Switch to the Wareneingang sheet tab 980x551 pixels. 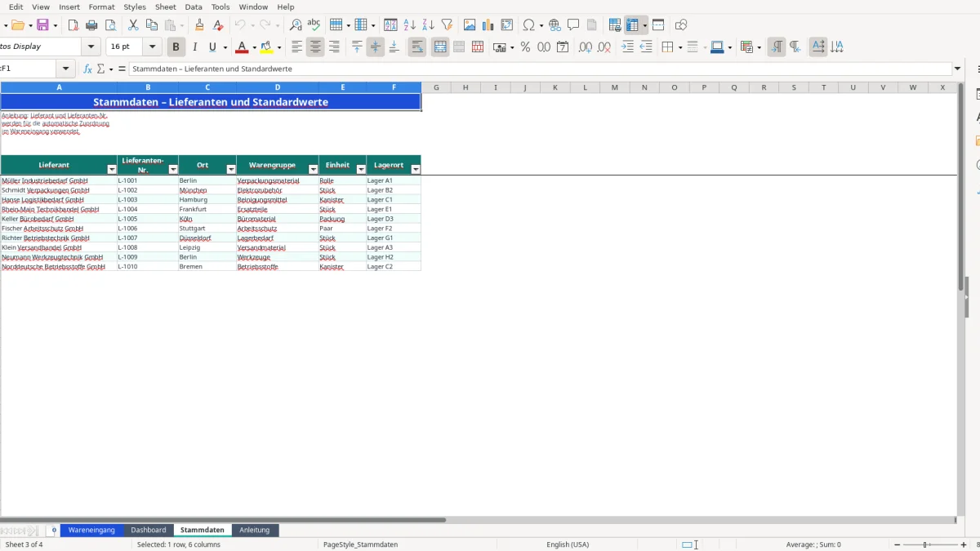pyautogui.click(x=91, y=530)
